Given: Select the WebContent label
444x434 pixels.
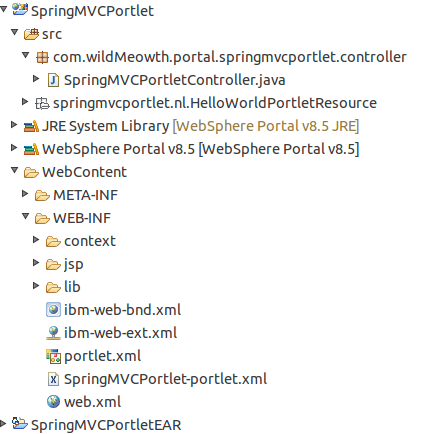Looking at the screenshot, I should pyautogui.click(x=84, y=172).
